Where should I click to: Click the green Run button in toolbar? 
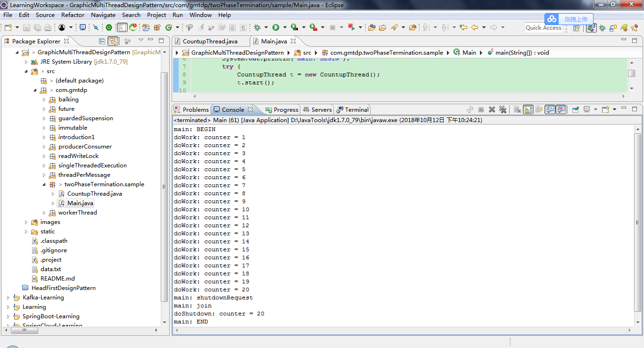[x=276, y=28]
